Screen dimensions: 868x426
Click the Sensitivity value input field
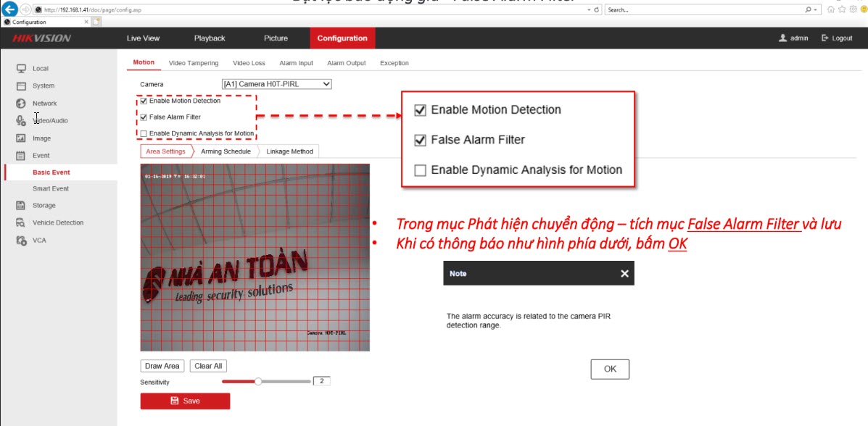[x=321, y=381]
